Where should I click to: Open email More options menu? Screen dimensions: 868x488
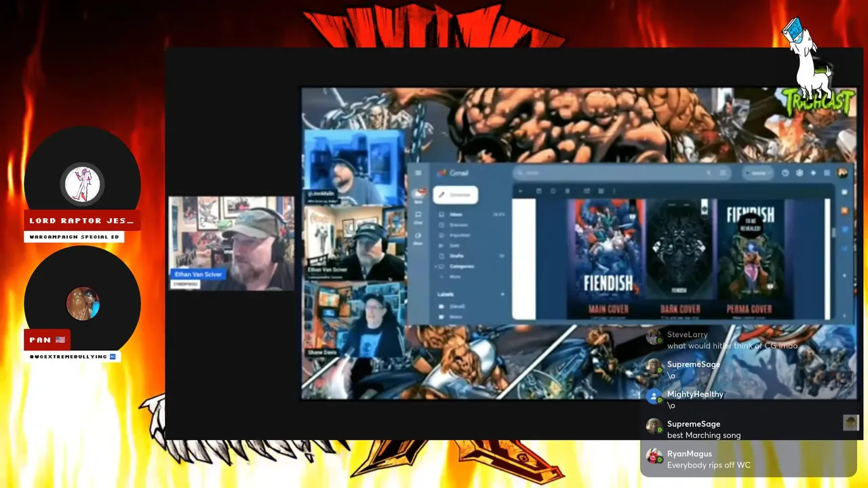(614, 191)
